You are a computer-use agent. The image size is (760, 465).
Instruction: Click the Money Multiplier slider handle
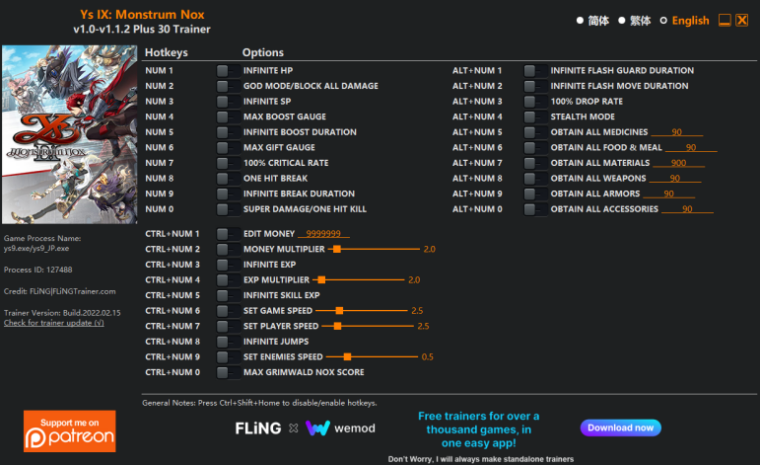tap(337, 249)
